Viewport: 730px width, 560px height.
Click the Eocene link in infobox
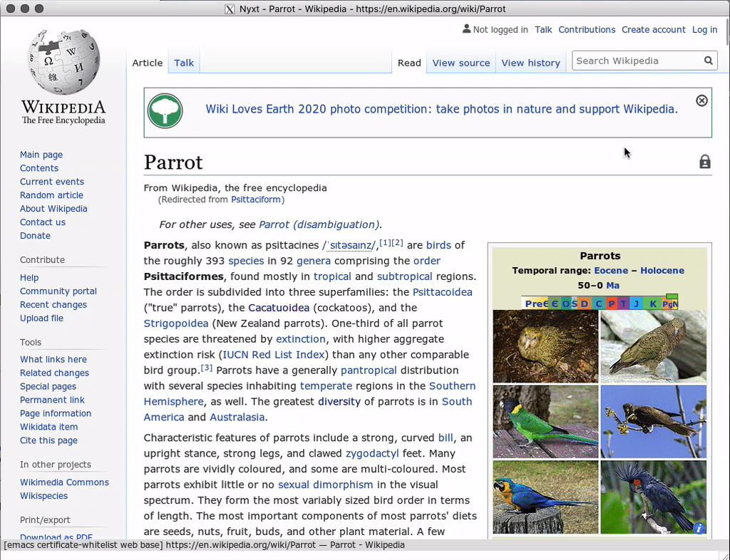(611, 270)
